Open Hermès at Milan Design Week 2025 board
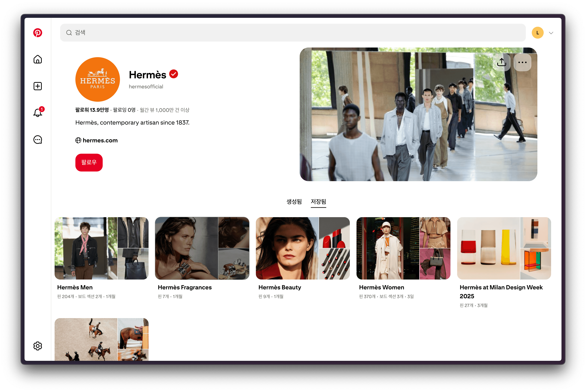The image size is (586, 392). (504, 248)
